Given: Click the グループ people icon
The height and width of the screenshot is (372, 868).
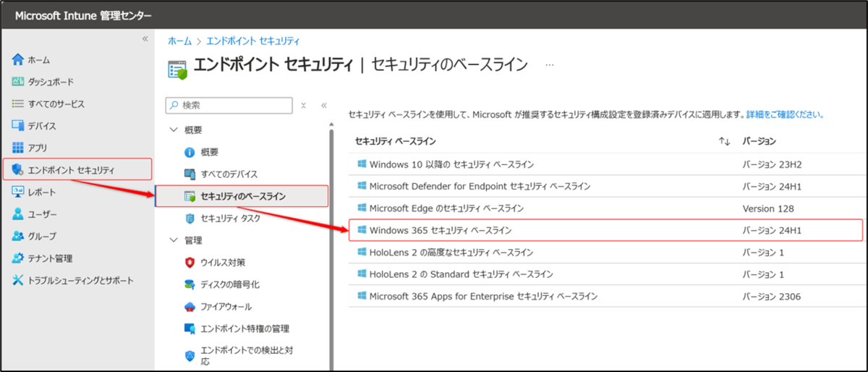Looking at the screenshot, I should 19,236.
